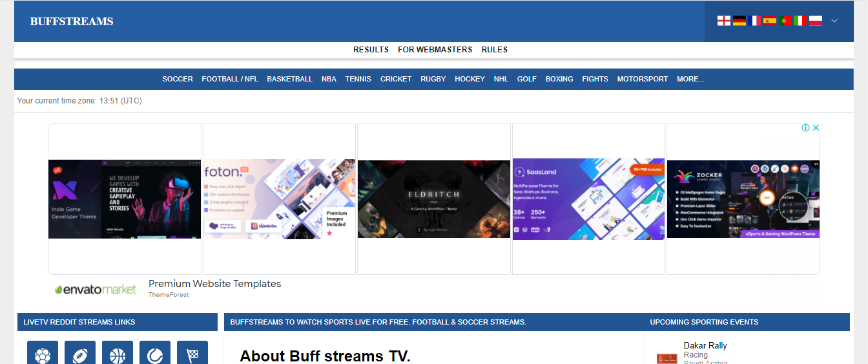Select HOCKEY menu item

point(470,79)
